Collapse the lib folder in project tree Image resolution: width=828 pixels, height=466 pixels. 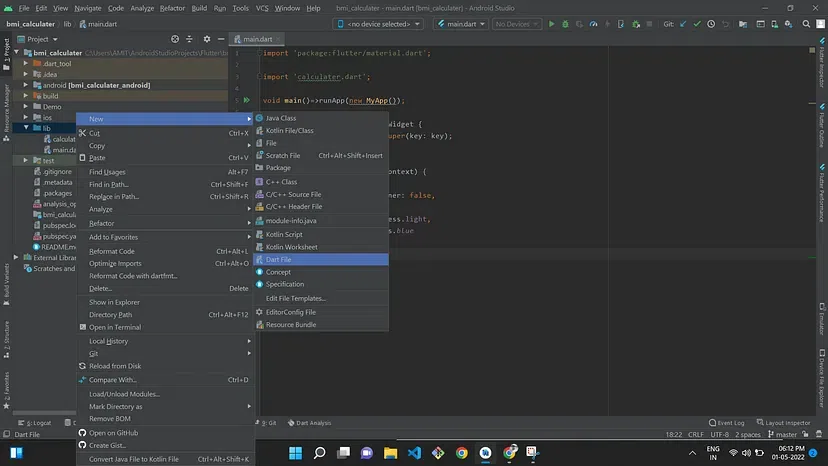(27, 128)
